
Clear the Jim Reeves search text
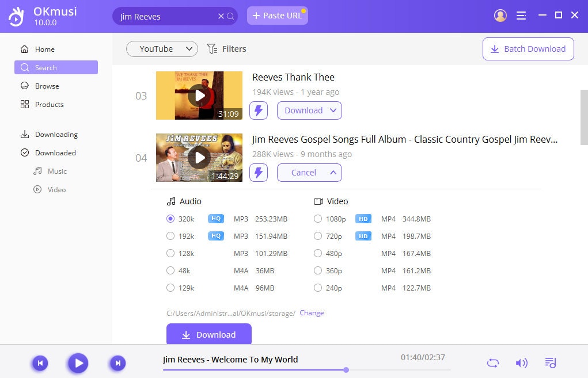pos(221,16)
